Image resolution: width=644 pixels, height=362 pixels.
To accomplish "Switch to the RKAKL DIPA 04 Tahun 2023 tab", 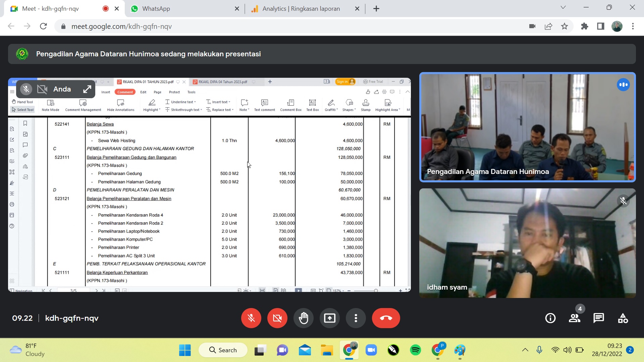I will coord(223,81).
